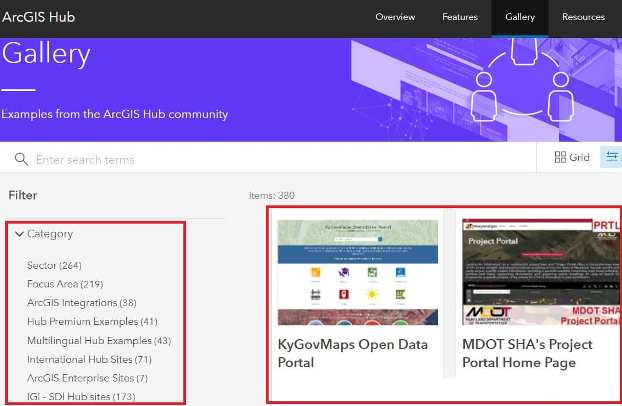Filter by ArcGIS Enterprise Sites (7)
Viewport: 622px width, 406px height.
tap(87, 378)
